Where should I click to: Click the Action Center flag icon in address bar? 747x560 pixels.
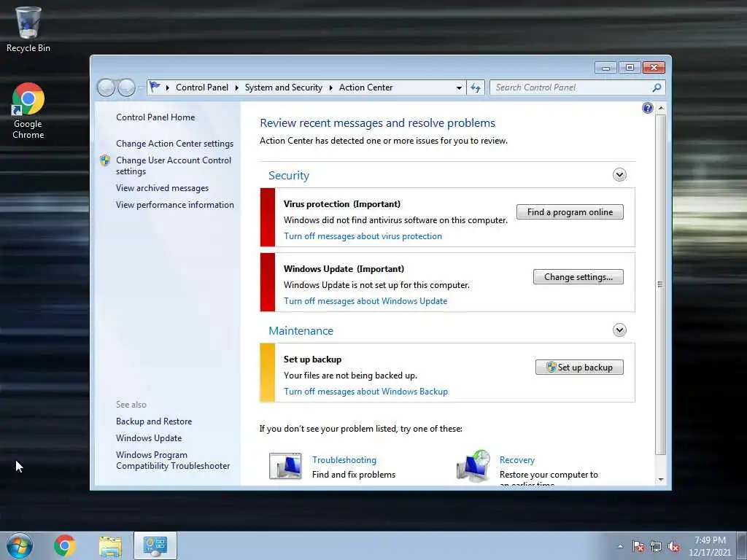(155, 87)
